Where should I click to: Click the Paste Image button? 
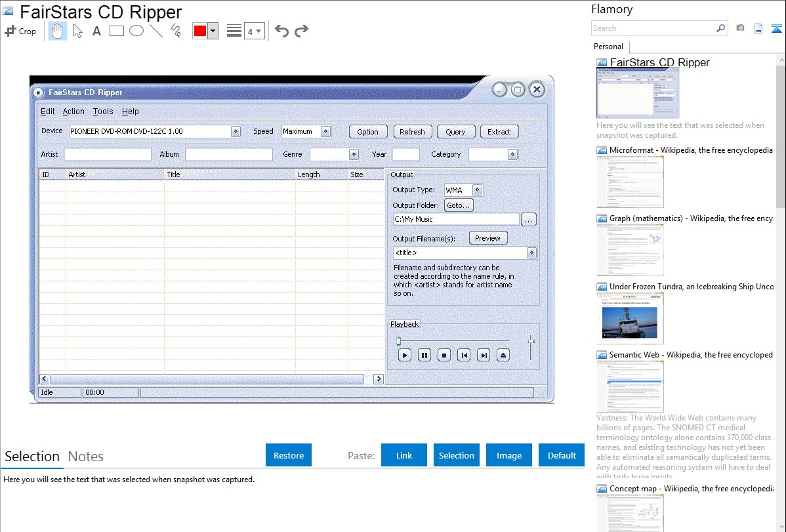pos(509,455)
